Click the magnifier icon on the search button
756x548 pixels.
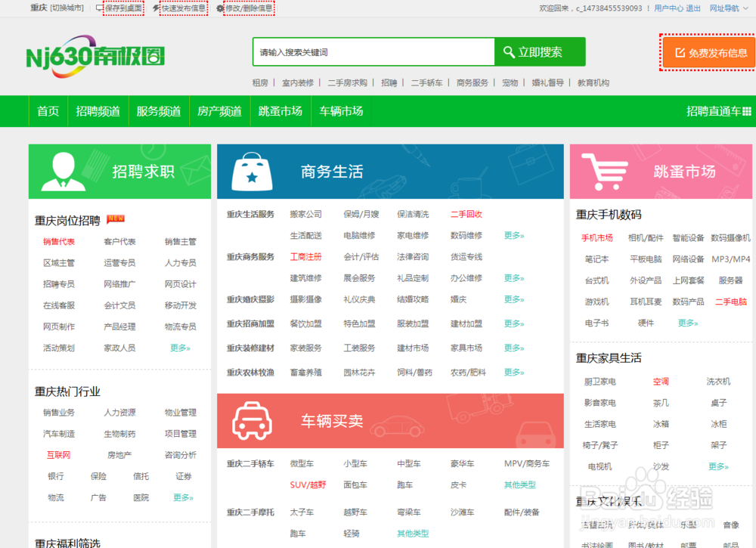tap(509, 52)
